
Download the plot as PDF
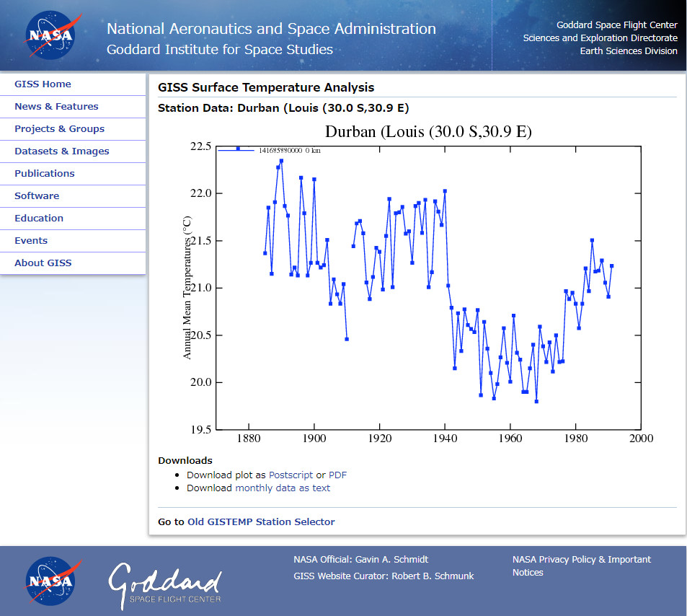pos(337,475)
